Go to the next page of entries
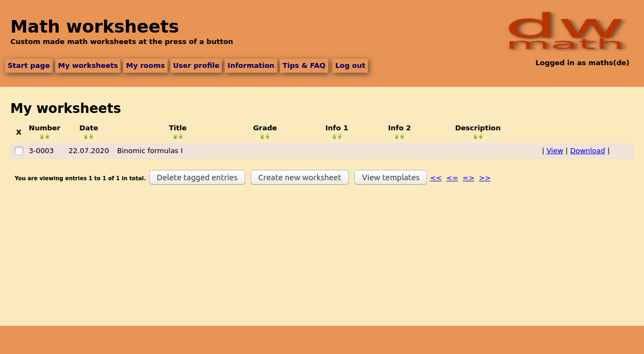This screenshot has height=354, width=644. point(468,178)
